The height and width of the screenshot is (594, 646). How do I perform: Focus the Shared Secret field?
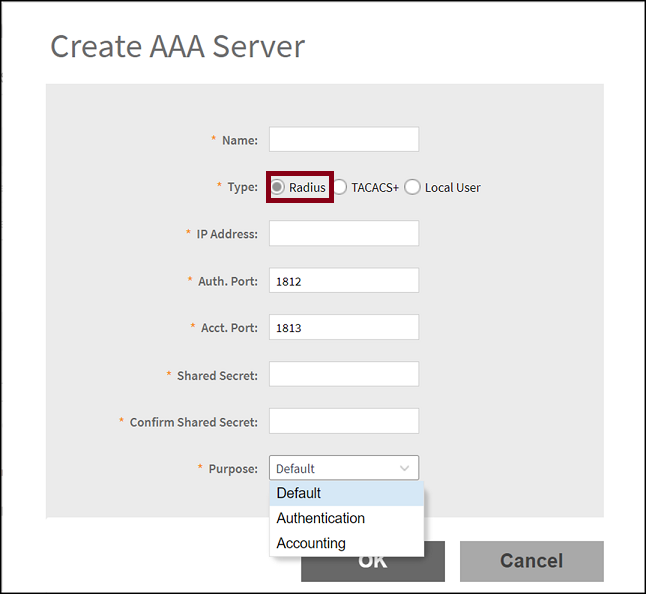(344, 374)
